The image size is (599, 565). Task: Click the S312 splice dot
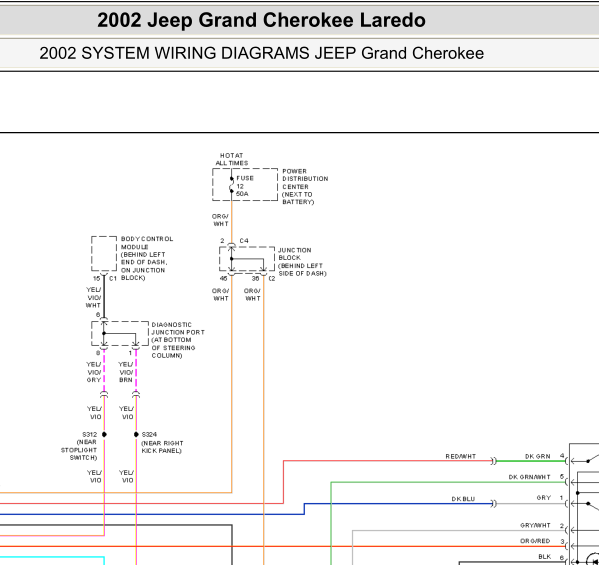pyautogui.click(x=104, y=434)
